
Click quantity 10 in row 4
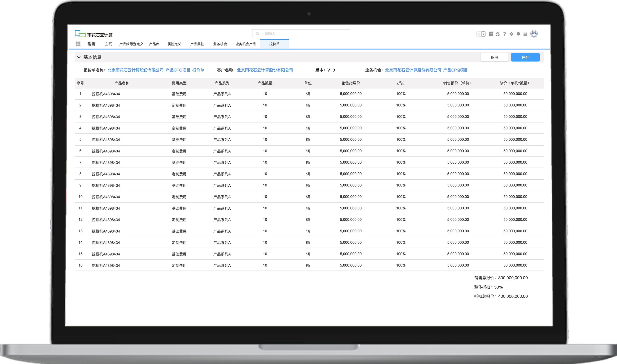pos(265,128)
